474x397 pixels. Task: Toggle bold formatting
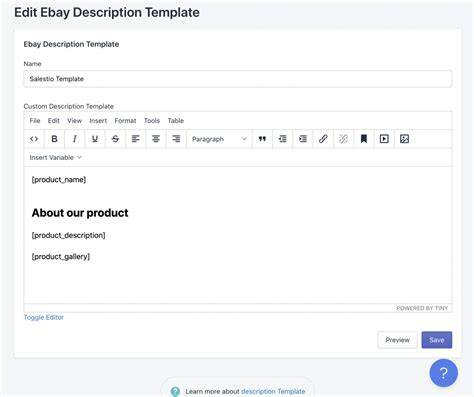coord(54,139)
